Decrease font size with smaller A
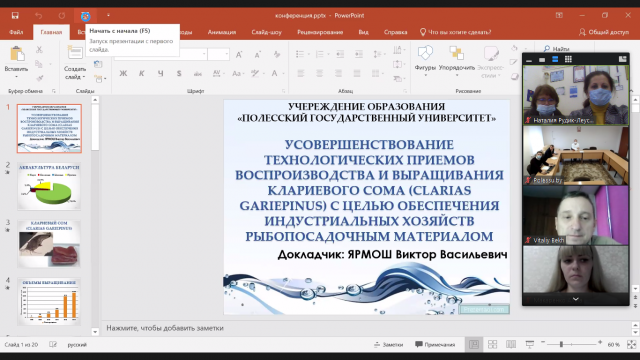The width and height of the screenshot is (640, 360). coord(258,54)
